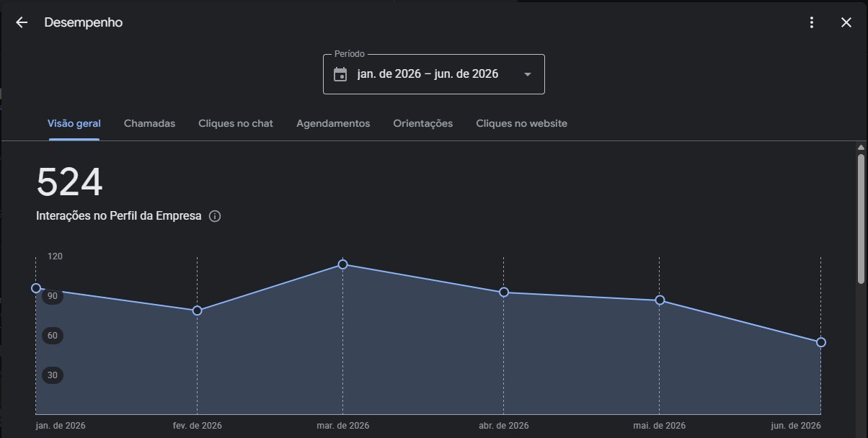
Task: Select the jun. de 2026 data point
Action: coord(820,342)
